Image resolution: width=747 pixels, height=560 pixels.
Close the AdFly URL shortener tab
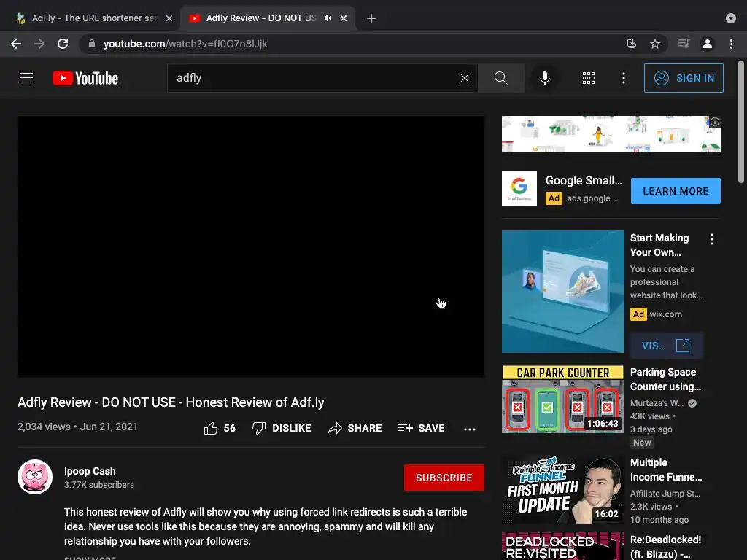pos(169,18)
